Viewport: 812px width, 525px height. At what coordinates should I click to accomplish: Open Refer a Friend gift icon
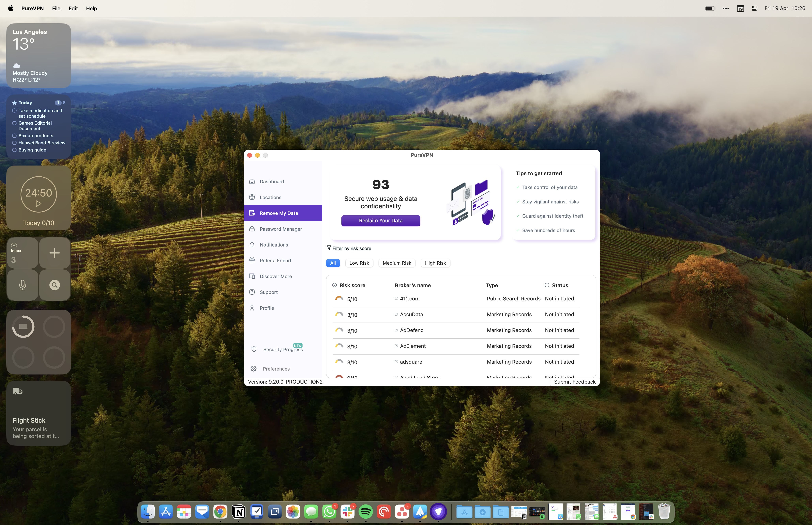point(252,261)
